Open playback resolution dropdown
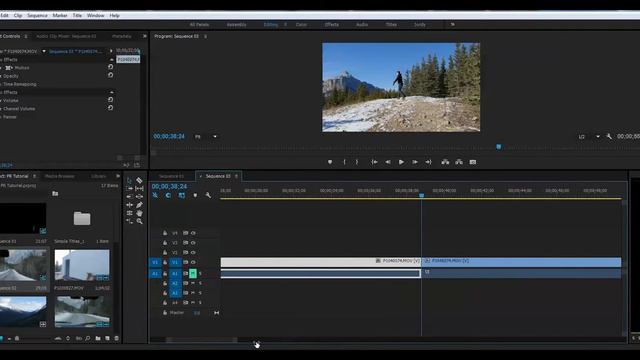 [x=589, y=136]
